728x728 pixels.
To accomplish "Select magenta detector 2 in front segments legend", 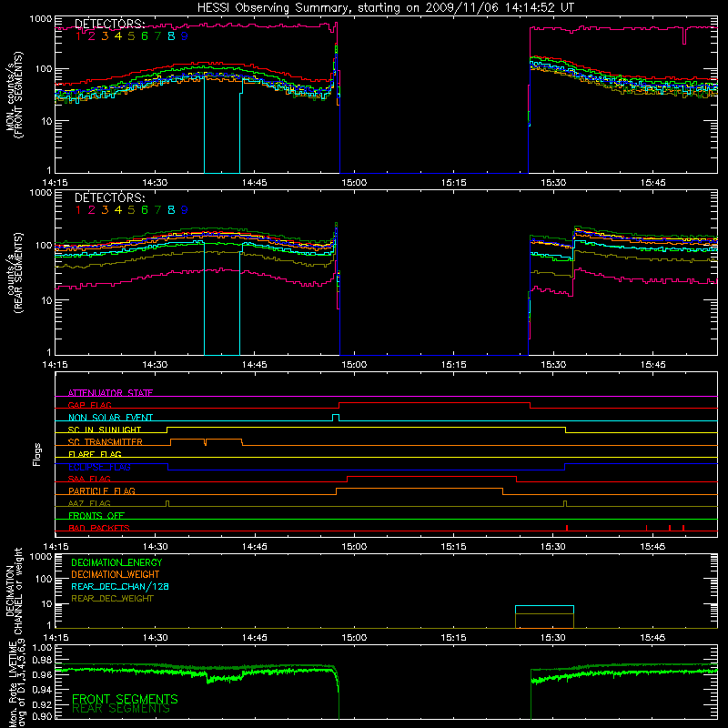I will pos(92,35).
